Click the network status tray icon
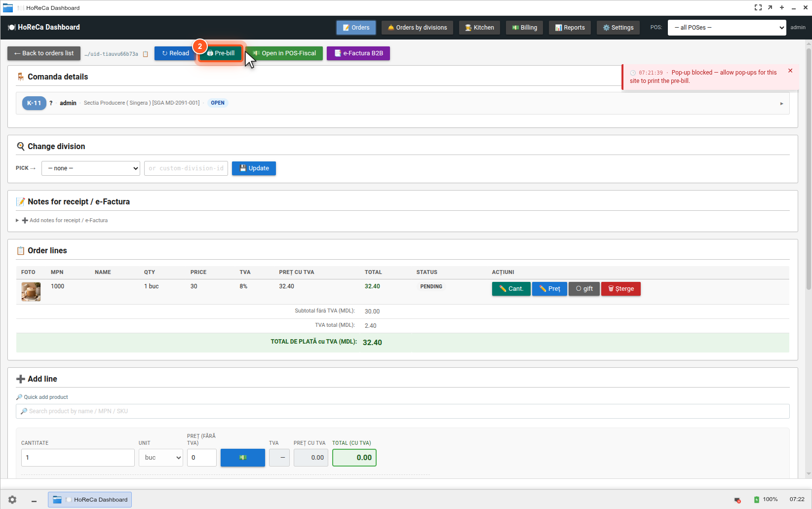This screenshot has height=509, width=812. 737,500
